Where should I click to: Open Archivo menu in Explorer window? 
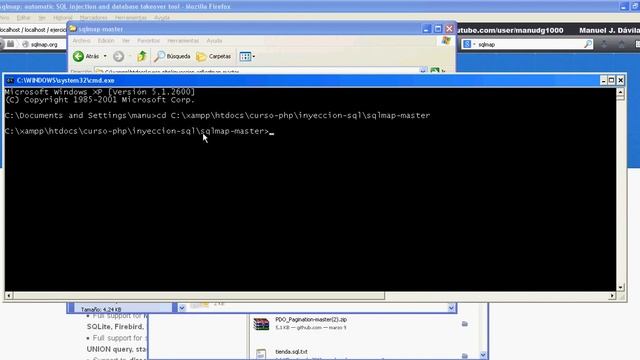tap(82, 41)
